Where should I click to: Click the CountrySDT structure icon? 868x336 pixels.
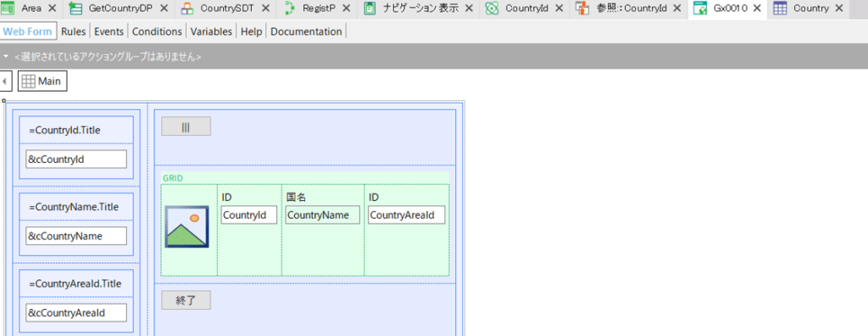187,8
